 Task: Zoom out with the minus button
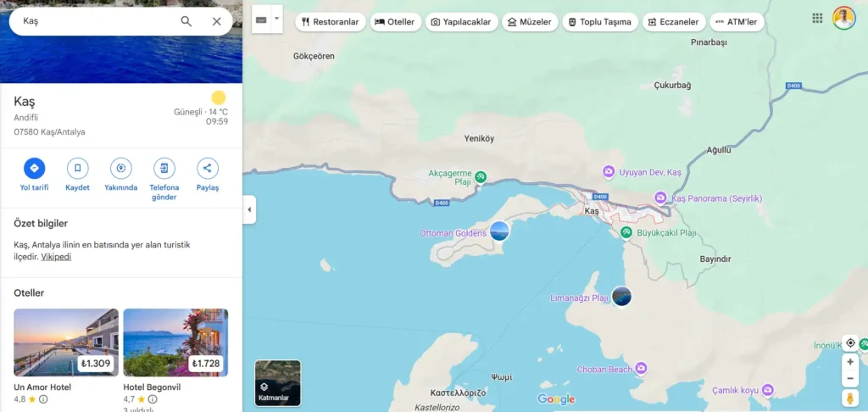[x=850, y=379]
